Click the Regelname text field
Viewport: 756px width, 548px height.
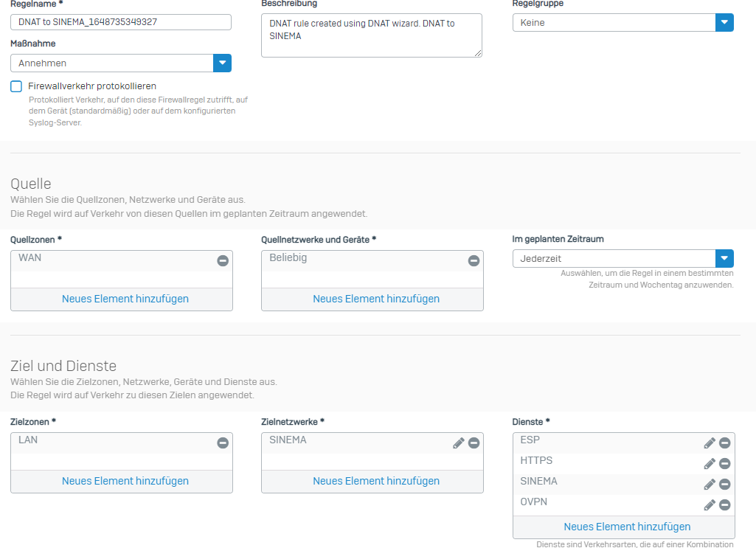point(121,22)
